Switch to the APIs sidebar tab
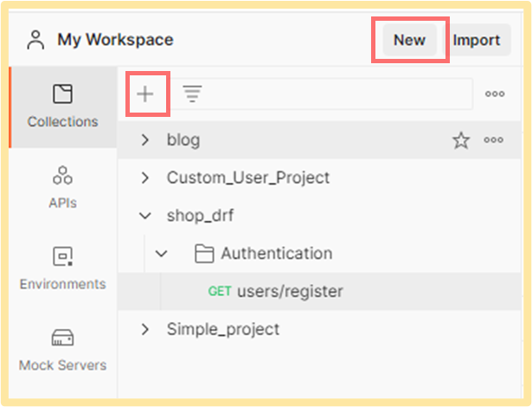Image resolution: width=532 pixels, height=407 pixels. point(63,187)
